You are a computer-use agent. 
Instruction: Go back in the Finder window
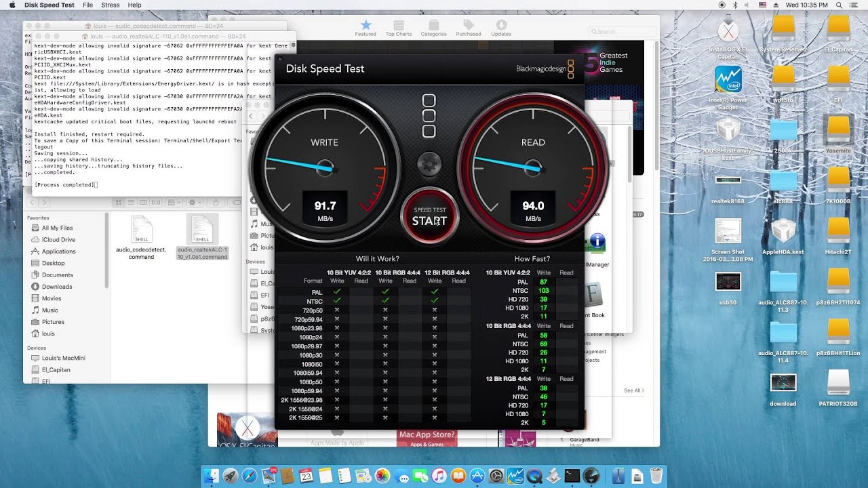[x=31, y=202]
